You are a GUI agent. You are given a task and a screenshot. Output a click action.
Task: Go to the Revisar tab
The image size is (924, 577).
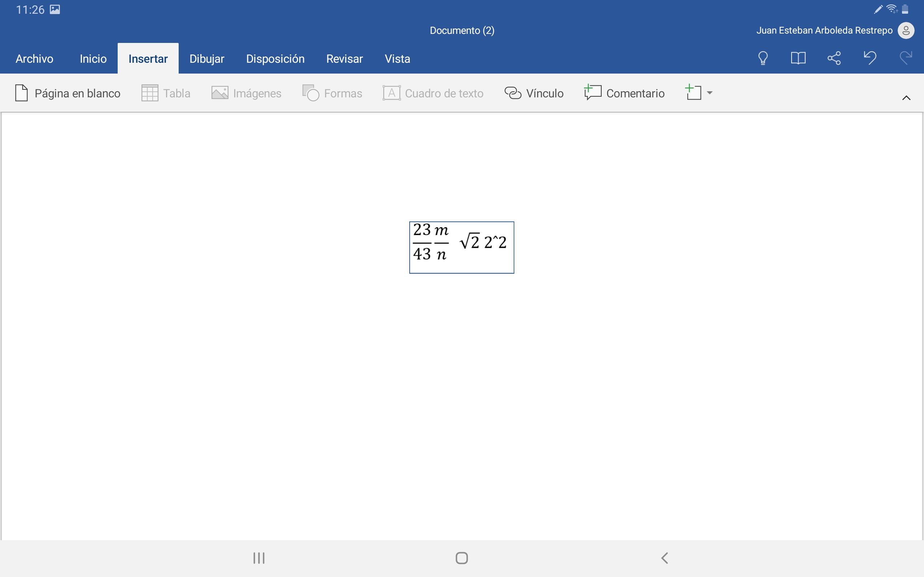344,59
